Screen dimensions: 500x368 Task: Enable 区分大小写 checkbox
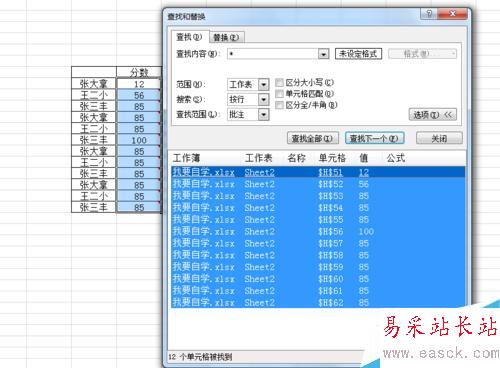point(280,82)
